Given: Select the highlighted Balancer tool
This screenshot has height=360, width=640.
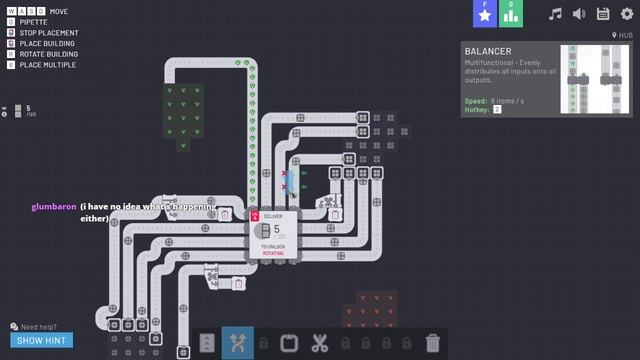Looking at the screenshot, I should (x=238, y=343).
